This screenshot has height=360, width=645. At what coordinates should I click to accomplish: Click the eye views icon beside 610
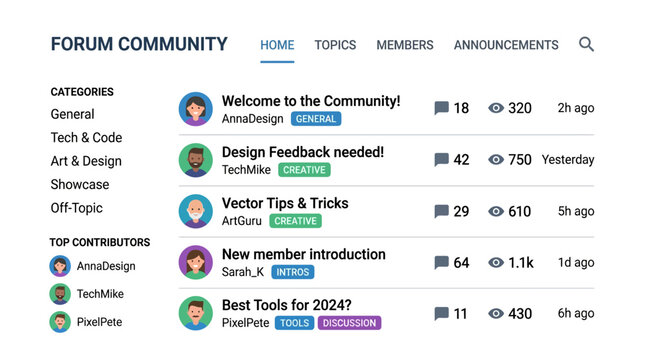496,211
